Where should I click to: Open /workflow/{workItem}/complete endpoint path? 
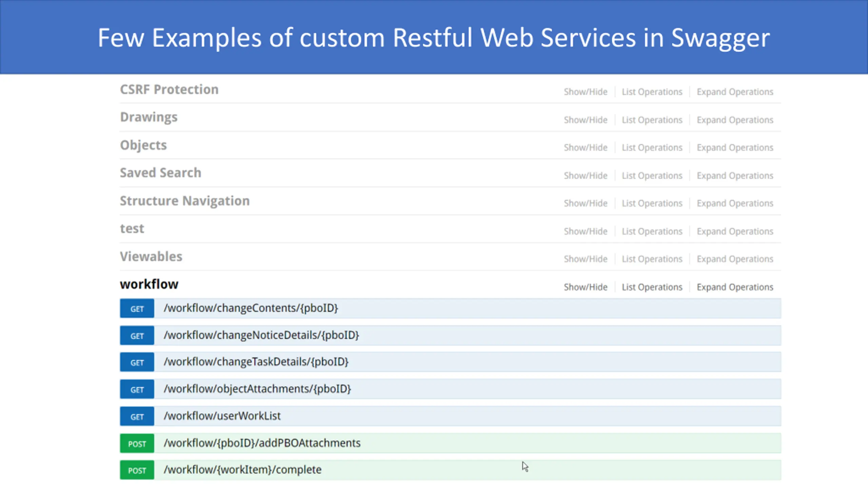tap(242, 470)
